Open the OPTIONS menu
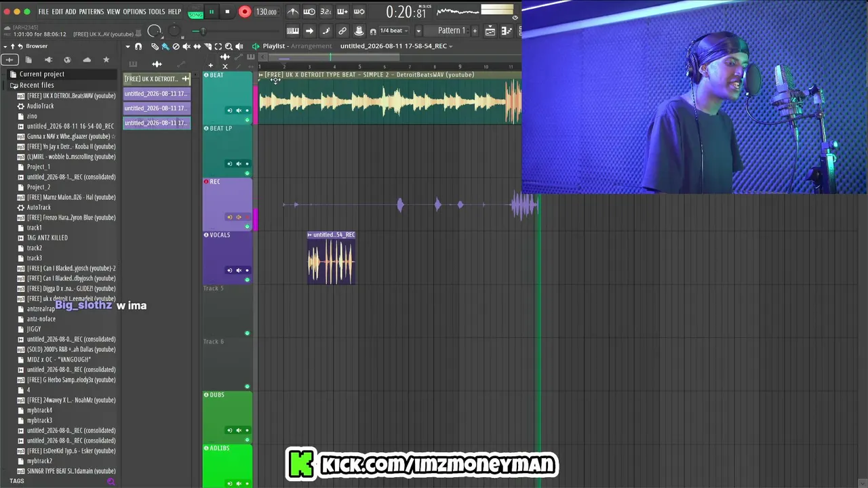Viewport: 868px width, 488px height. click(x=134, y=12)
